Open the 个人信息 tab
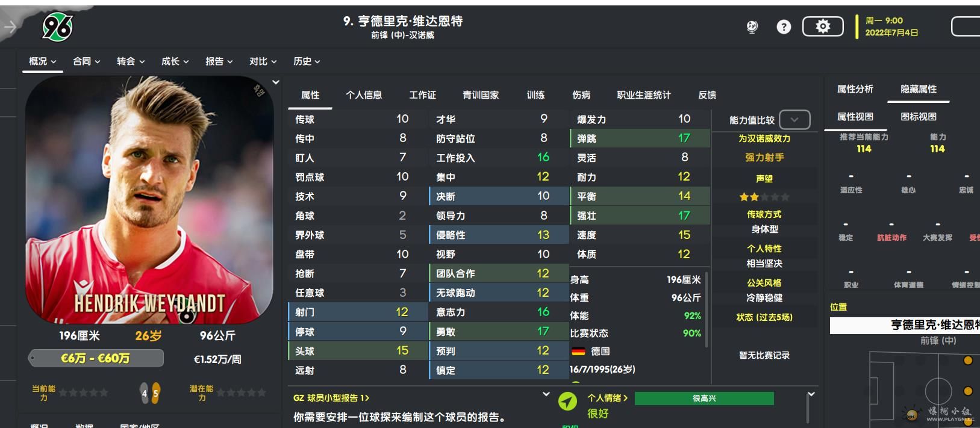Screen dimensions: 980x428 pyautogui.click(x=364, y=95)
